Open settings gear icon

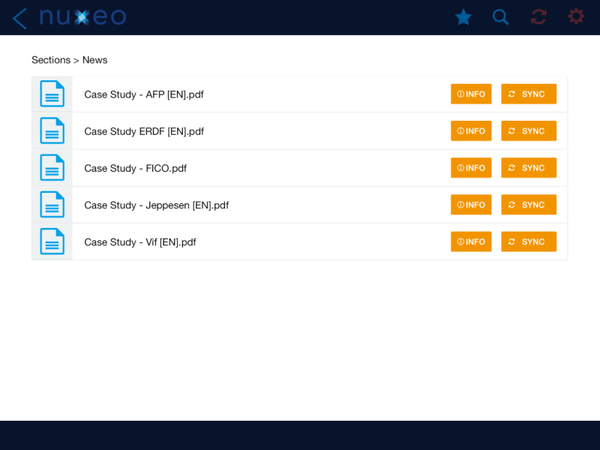pos(576,17)
